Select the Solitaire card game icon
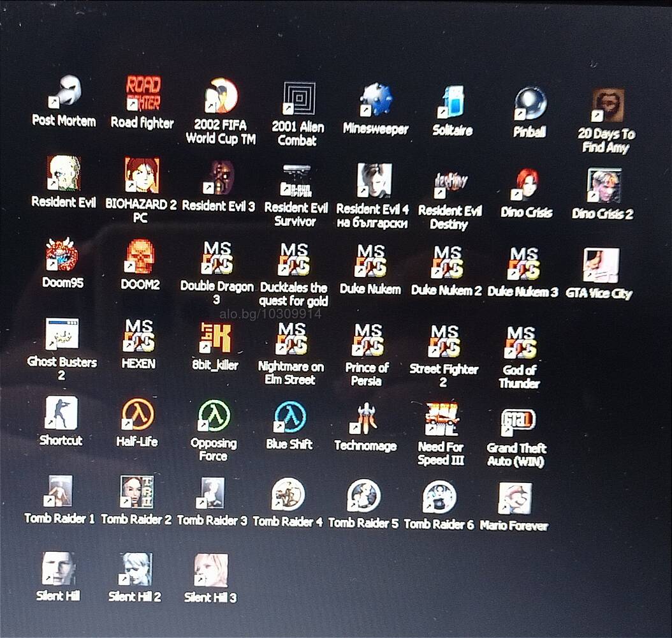Viewport: 672px width, 638px height. (x=452, y=101)
